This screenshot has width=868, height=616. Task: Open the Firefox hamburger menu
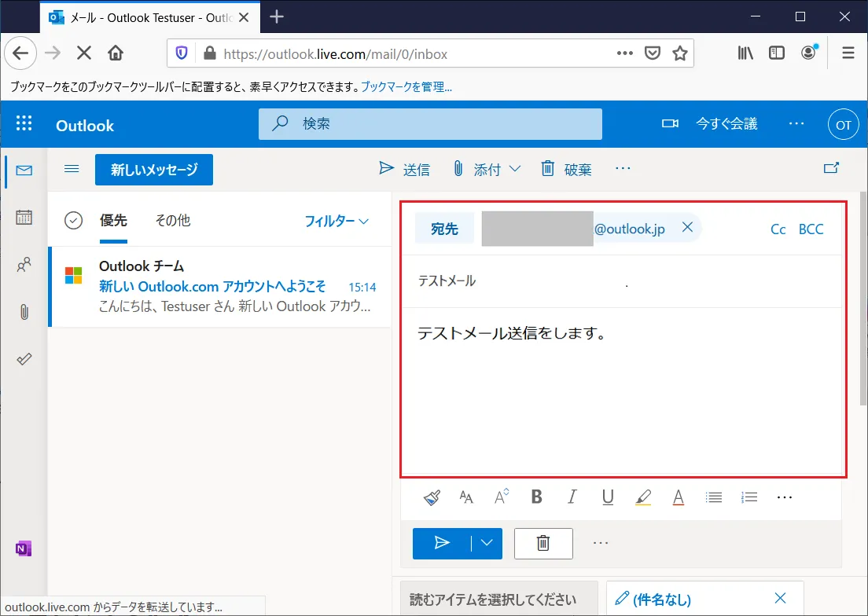(x=848, y=53)
